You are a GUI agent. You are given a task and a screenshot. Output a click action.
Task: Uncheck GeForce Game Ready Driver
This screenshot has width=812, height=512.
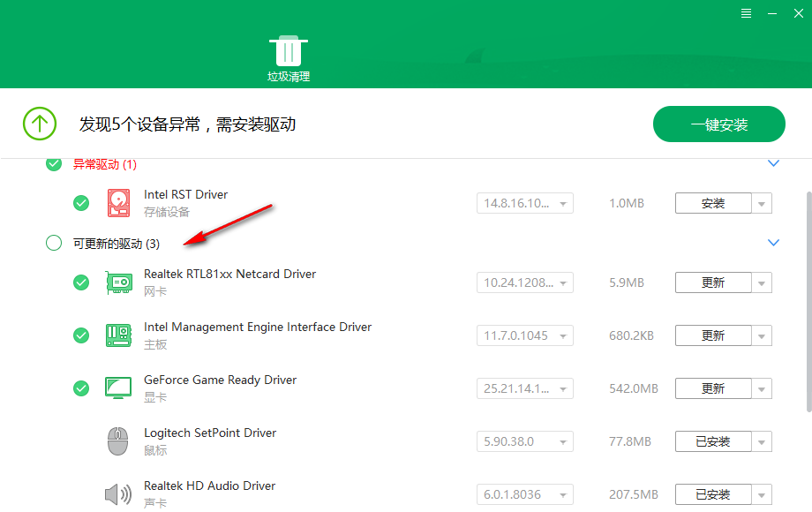point(81,388)
